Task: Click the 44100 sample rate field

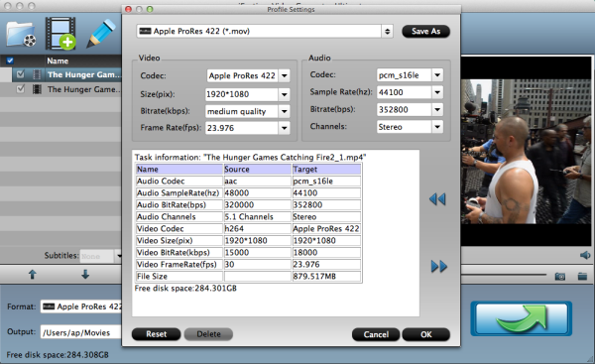Action: click(x=405, y=92)
